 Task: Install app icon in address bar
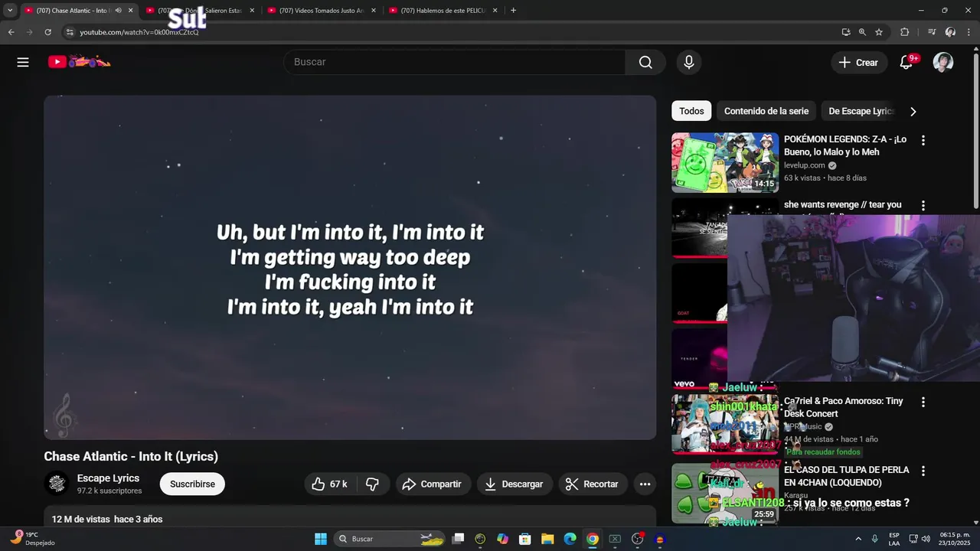point(845,32)
